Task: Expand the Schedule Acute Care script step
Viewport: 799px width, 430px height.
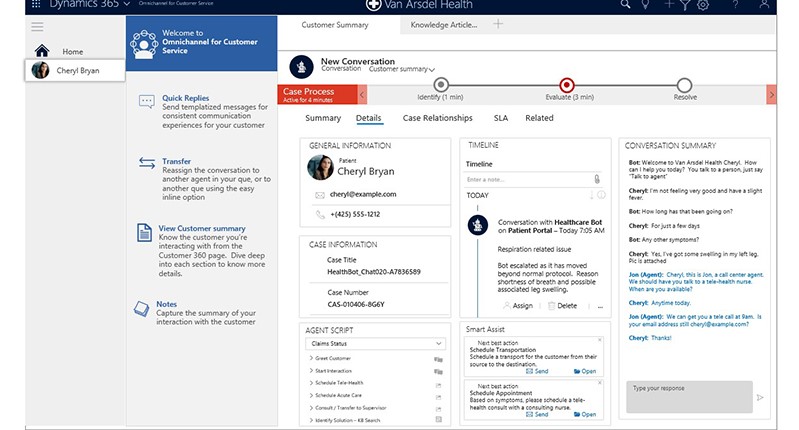Action: tap(311, 395)
